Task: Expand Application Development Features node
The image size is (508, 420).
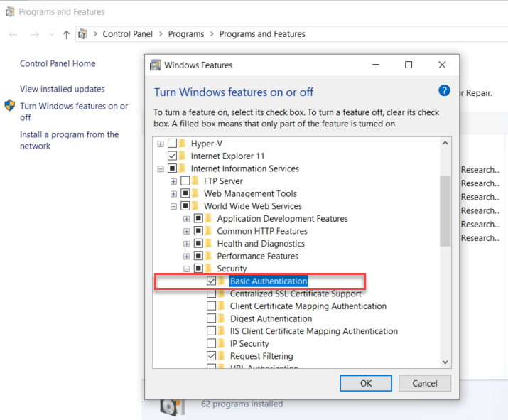Action: [x=187, y=219]
